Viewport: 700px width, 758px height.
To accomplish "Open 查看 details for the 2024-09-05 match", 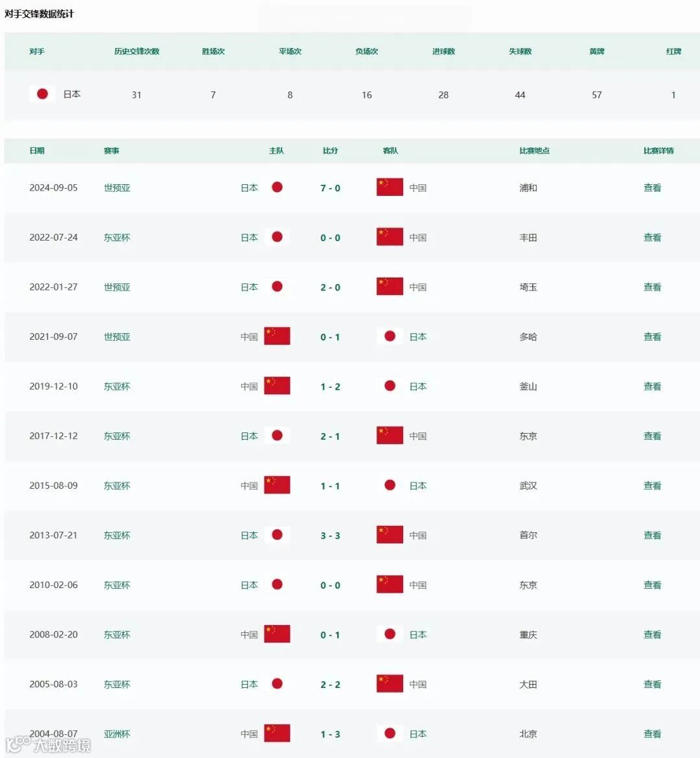I will (x=652, y=187).
